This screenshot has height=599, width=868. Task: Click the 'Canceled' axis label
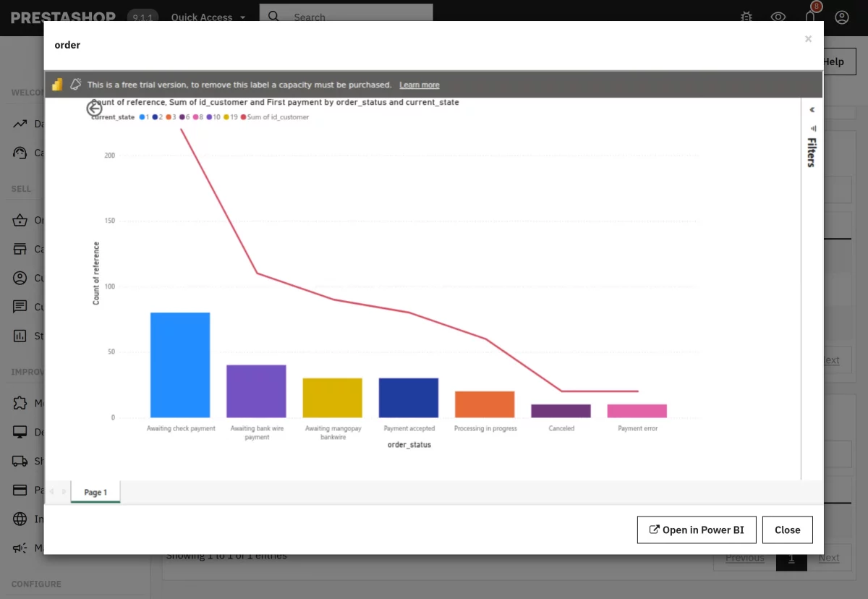[561, 428]
